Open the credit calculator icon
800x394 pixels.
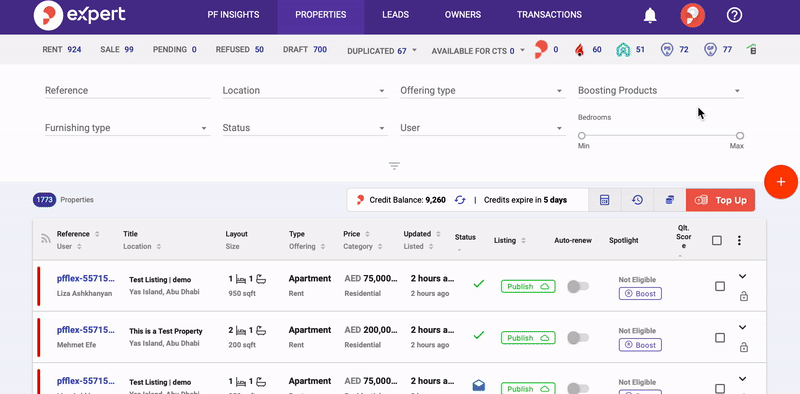[605, 200]
